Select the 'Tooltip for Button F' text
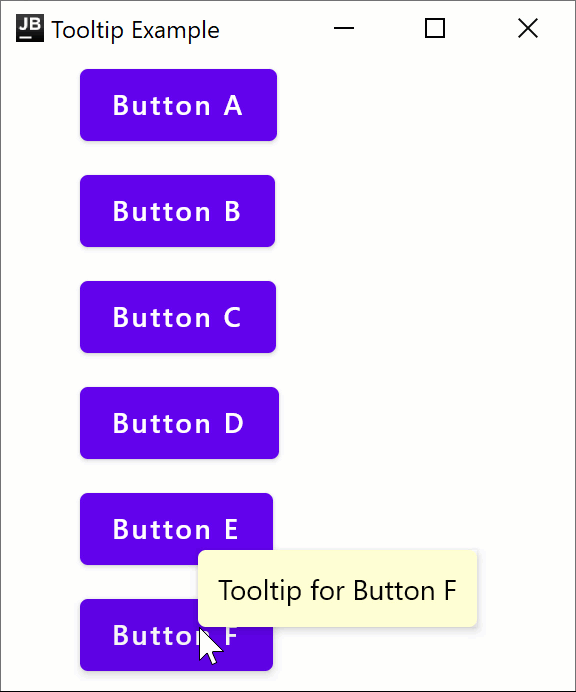Screen dimensions: 576x692 [x=337, y=590]
